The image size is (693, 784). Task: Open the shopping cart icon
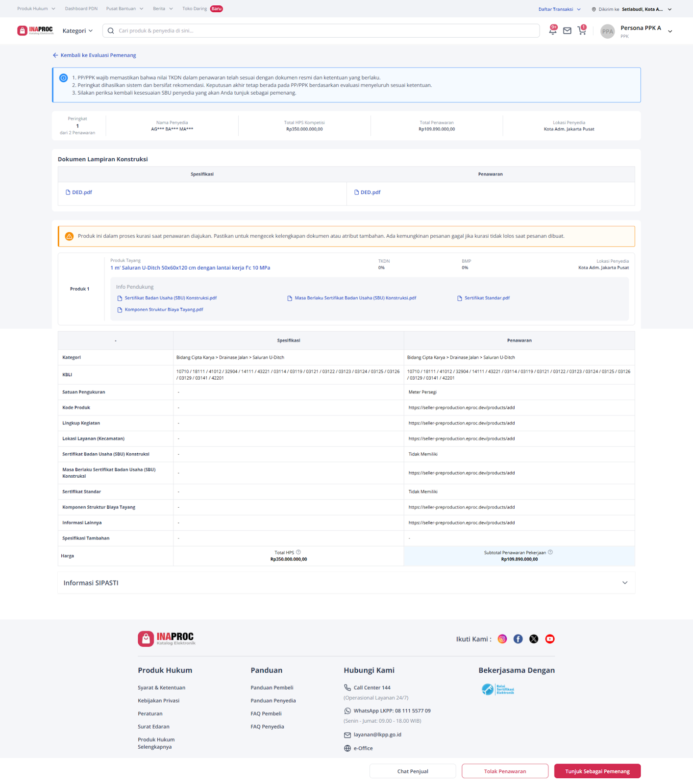582,30
